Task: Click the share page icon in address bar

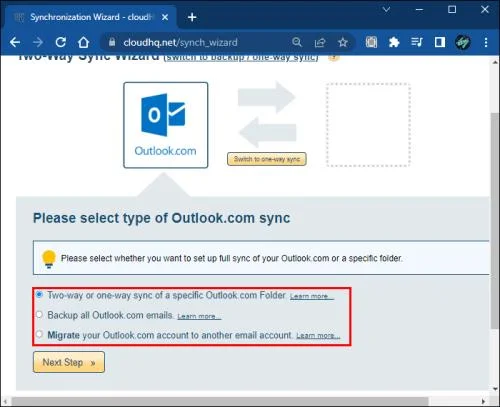Action: point(320,42)
